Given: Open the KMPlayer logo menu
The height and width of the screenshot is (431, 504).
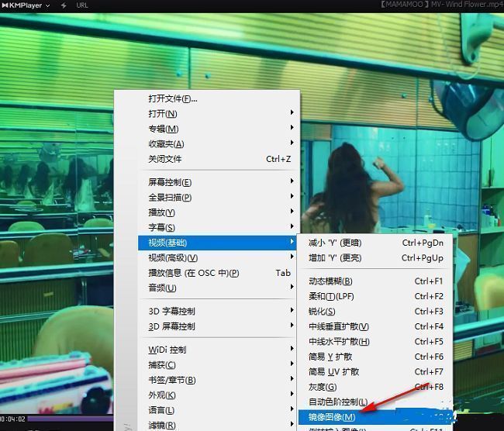Looking at the screenshot, I should coord(26,5).
